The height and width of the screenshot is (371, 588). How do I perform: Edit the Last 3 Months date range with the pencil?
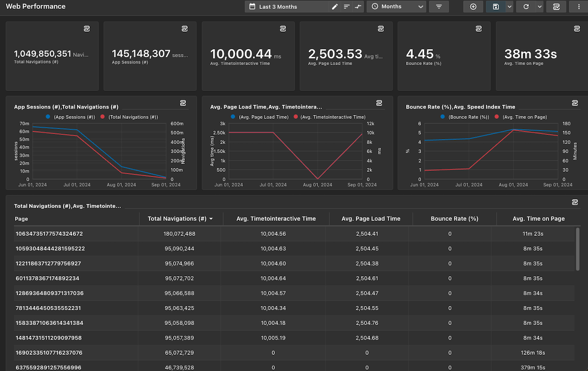[335, 7]
